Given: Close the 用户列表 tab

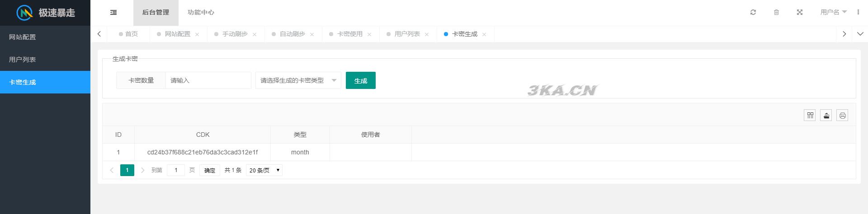Looking at the screenshot, I should coord(427,34).
